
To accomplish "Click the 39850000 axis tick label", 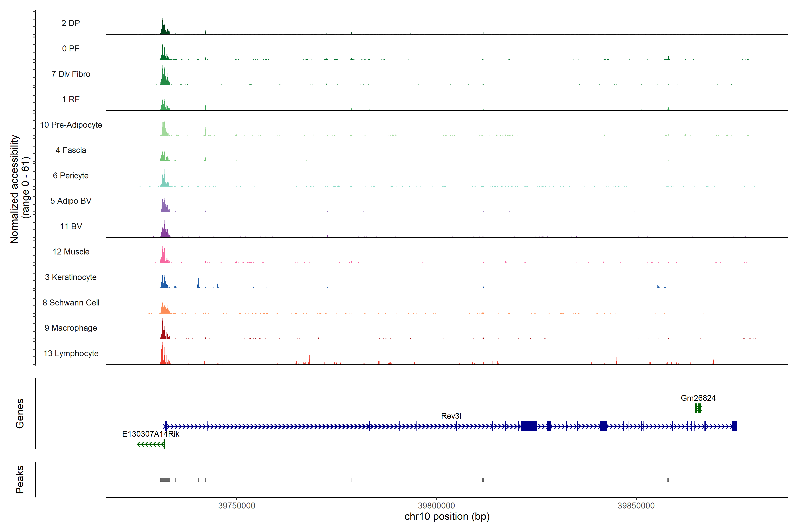I will click(636, 506).
